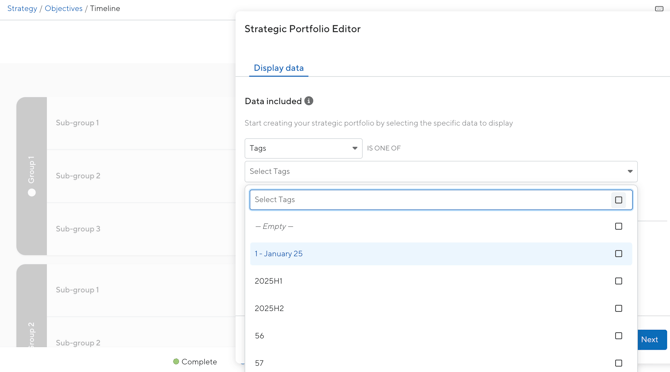
Task: Check the tag 56 checkbox
Action: coord(618,336)
